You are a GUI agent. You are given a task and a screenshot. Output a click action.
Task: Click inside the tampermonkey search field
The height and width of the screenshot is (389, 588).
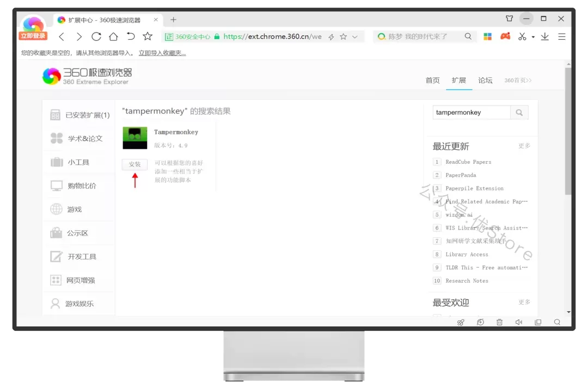coord(471,112)
